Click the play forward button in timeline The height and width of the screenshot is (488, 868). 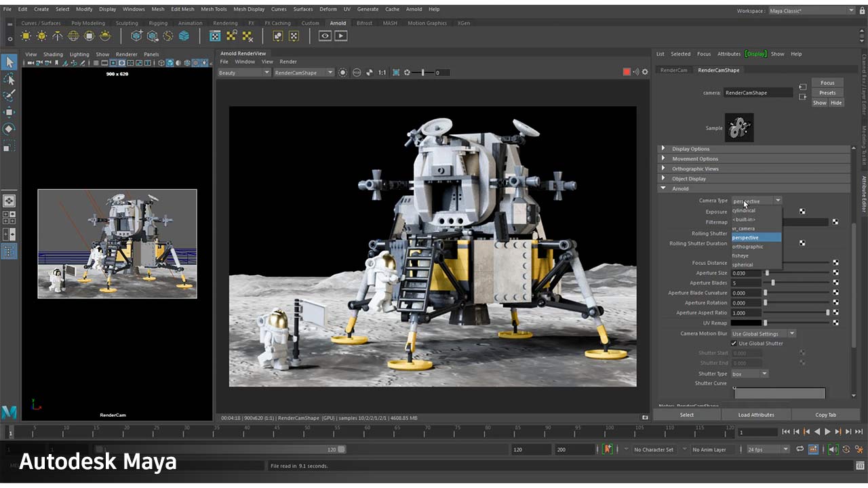click(827, 432)
